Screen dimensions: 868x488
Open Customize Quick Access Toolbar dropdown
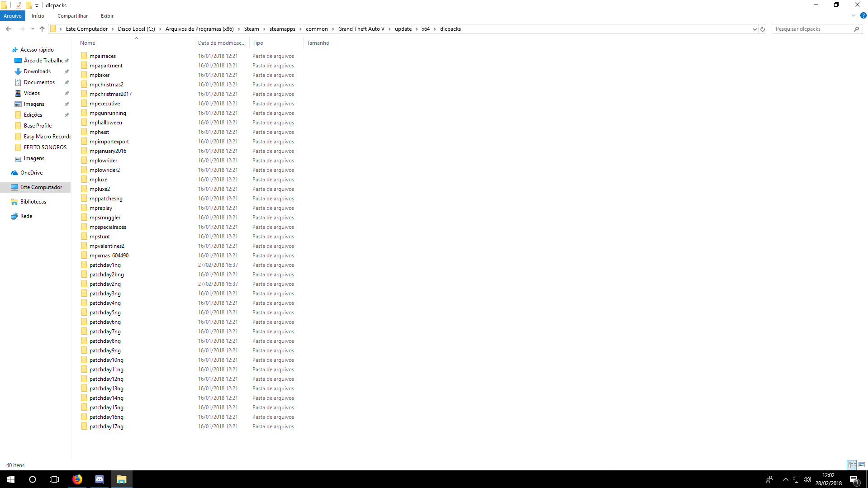(x=37, y=5)
